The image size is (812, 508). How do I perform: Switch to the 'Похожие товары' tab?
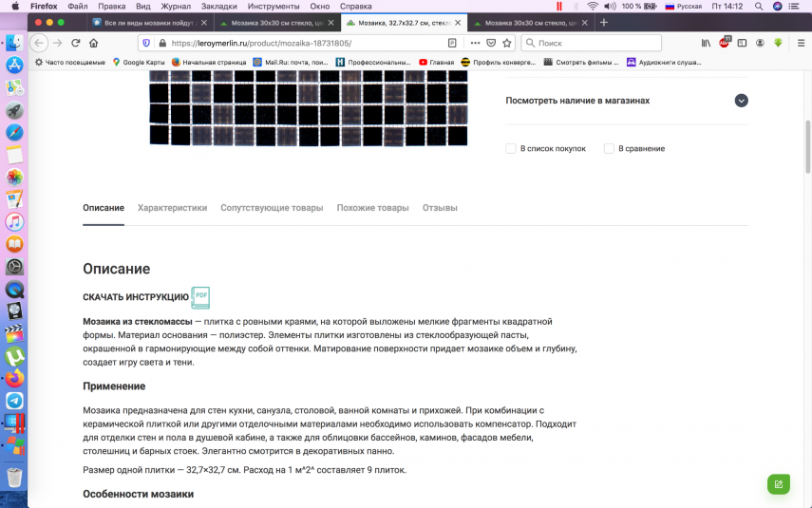(373, 208)
